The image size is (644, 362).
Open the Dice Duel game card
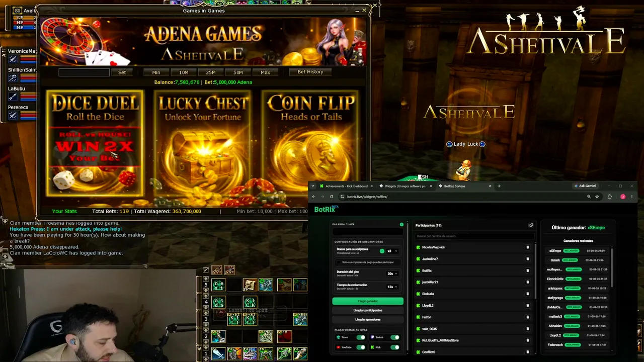[x=95, y=143]
